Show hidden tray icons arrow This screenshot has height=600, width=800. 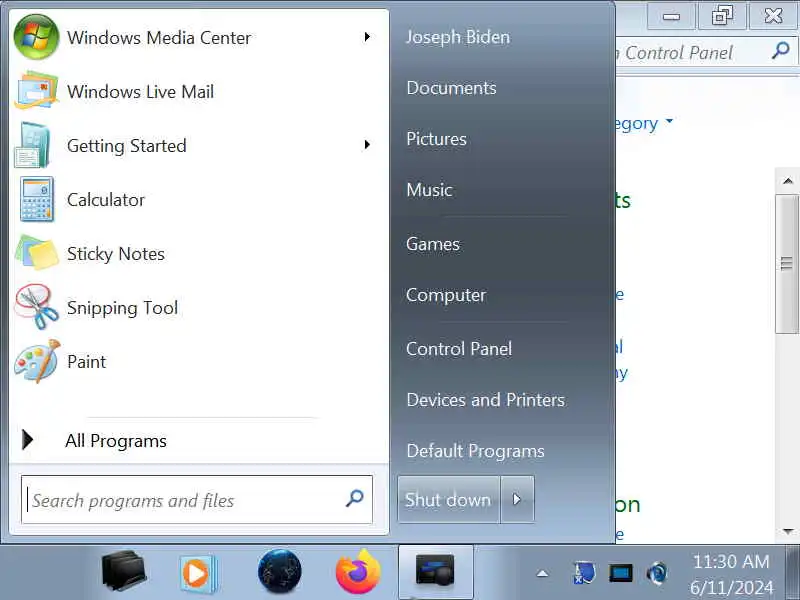pyautogui.click(x=542, y=573)
